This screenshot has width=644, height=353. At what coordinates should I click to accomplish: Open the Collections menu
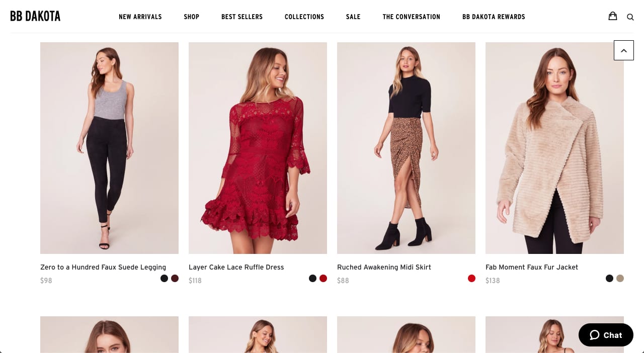[x=304, y=17]
